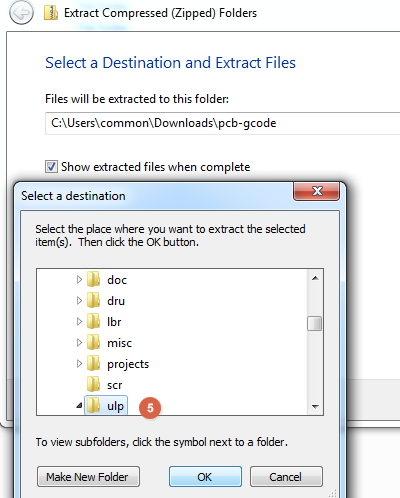Click the Cancel button
Screen dimensions: 400x498
(286, 477)
